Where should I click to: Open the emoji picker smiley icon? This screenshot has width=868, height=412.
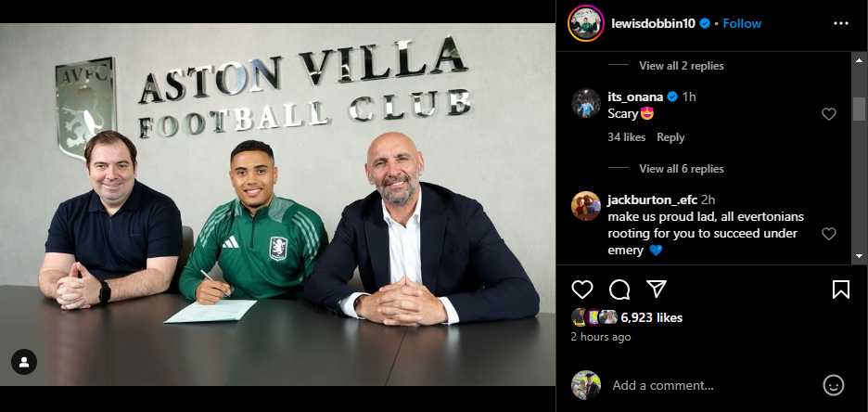(833, 385)
